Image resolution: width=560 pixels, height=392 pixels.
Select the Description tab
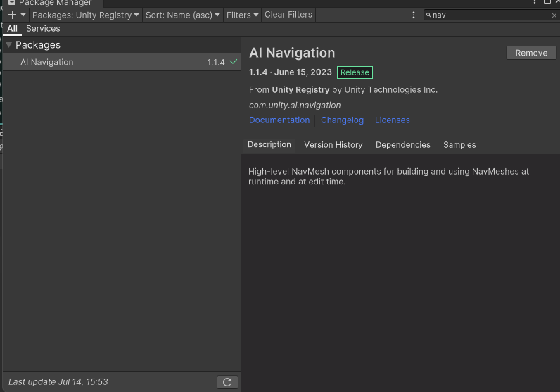click(x=269, y=145)
